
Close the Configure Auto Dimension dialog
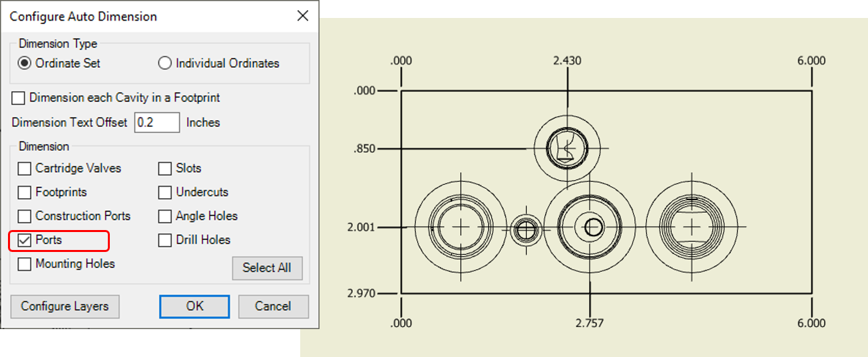[x=302, y=16]
